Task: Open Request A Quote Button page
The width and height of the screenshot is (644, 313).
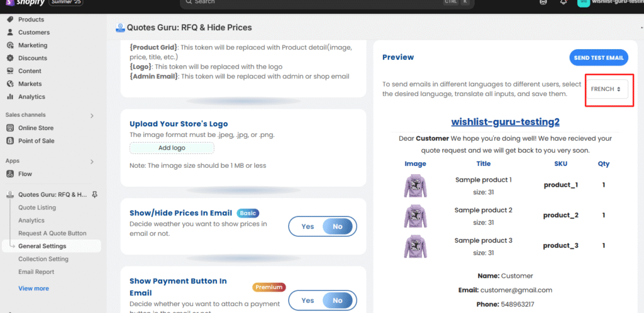Action: 52,233
